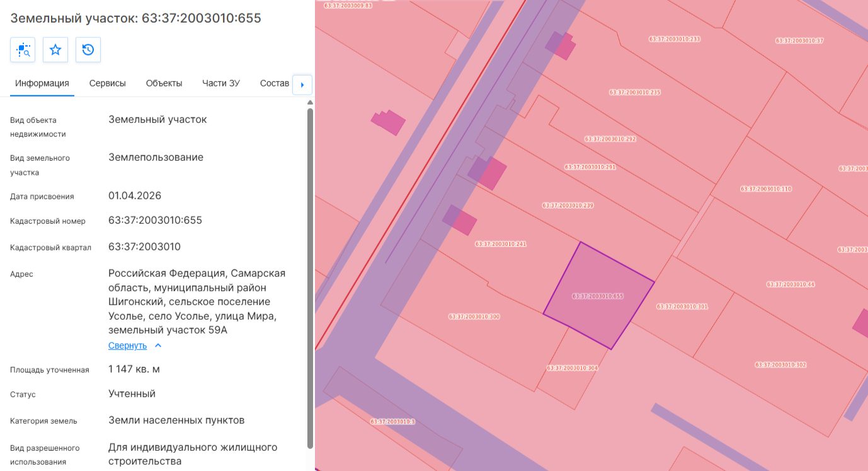Screen dimensions: 868x471
Task: Click parcel label 63:37:2003010:300
Action: [474, 317]
